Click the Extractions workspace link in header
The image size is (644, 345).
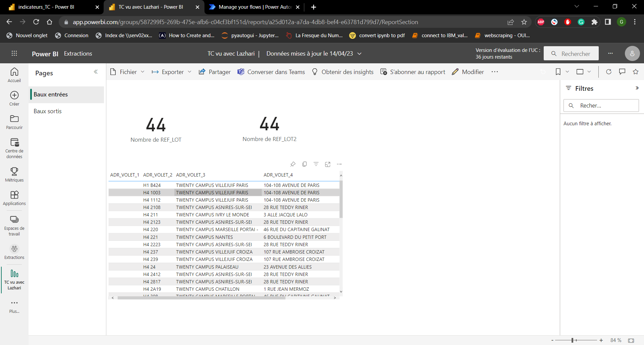(x=78, y=54)
